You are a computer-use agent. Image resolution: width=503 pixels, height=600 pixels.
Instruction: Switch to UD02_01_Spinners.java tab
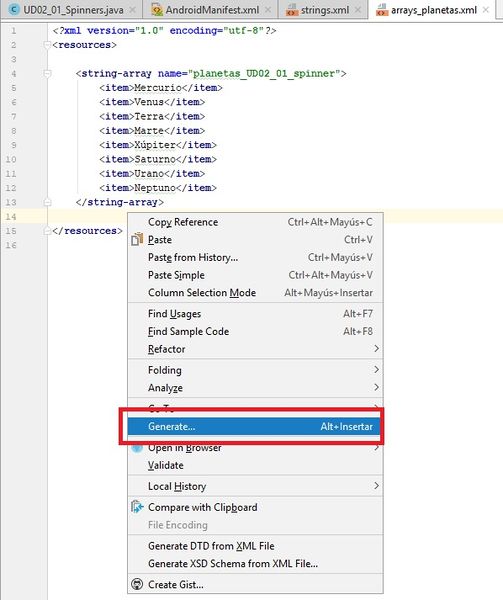point(71,10)
